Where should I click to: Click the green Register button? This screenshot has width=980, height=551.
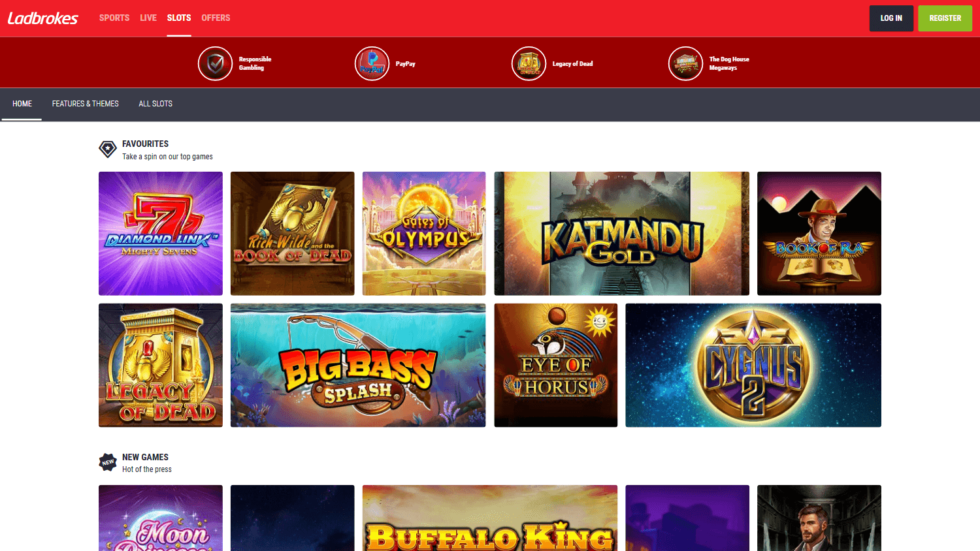945,18
